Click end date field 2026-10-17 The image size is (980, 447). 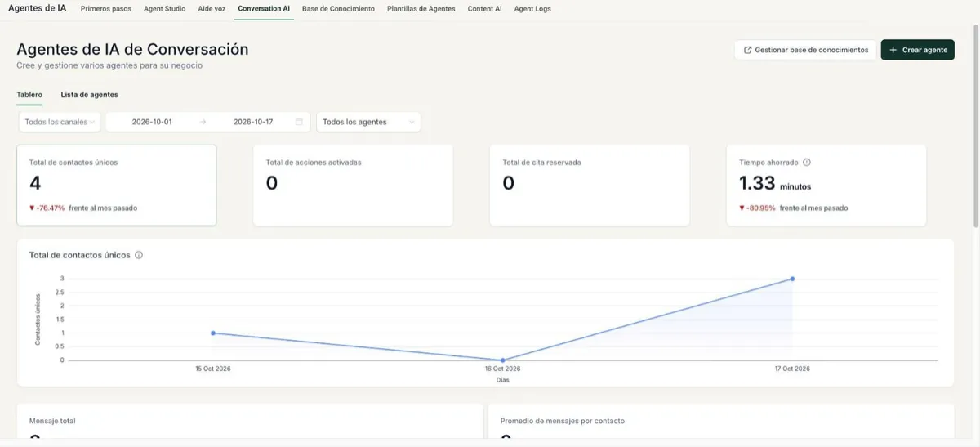click(x=253, y=122)
